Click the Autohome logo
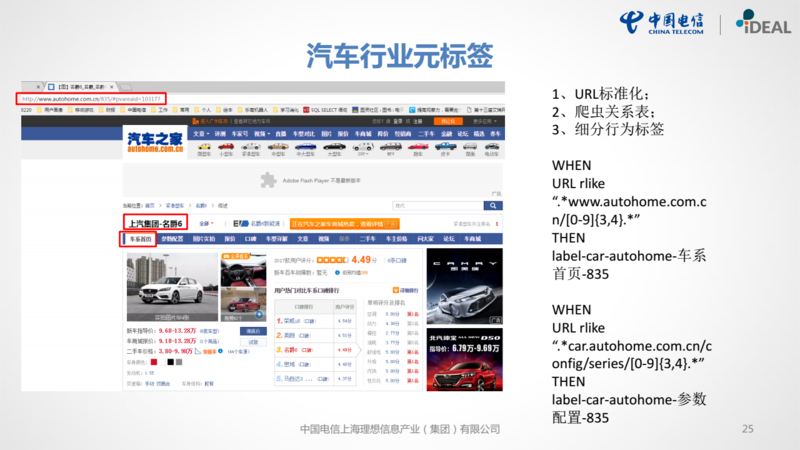 (155, 142)
